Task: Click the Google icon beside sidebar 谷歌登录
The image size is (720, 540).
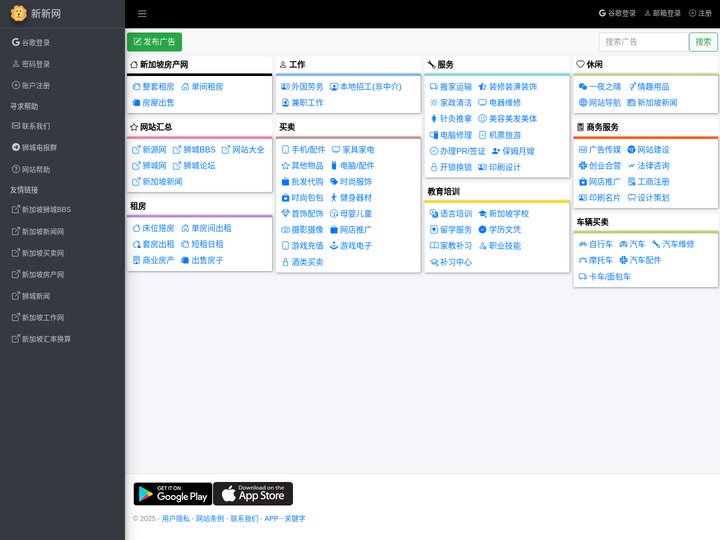Action: [x=16, y=42]
